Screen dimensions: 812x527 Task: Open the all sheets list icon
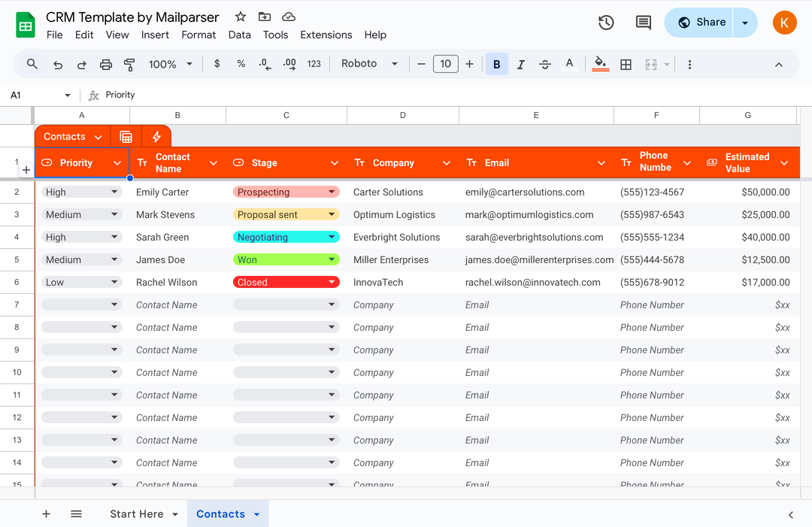76,514
